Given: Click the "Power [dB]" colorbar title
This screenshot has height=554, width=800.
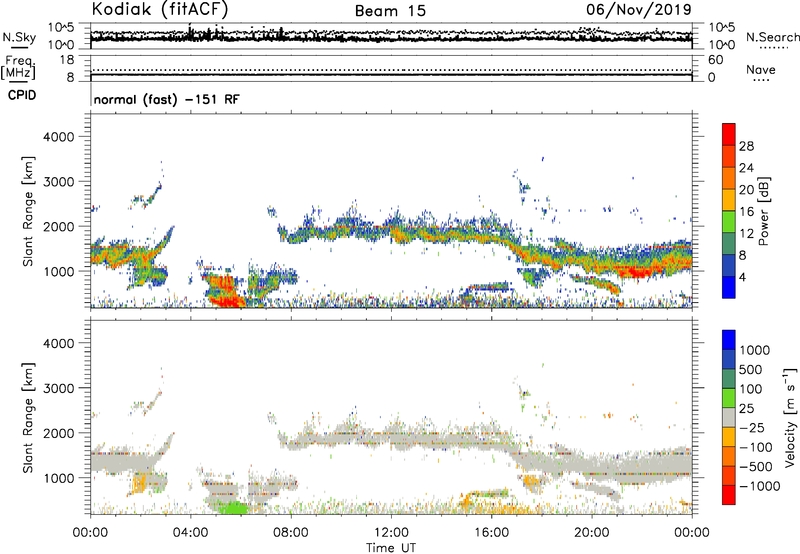Looking at the screenshot, I should 764,211.
